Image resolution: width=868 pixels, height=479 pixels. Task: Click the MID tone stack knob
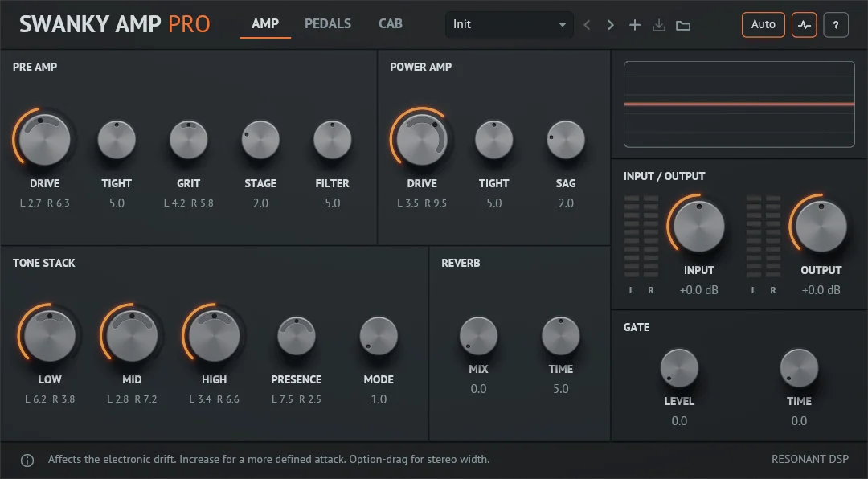(x=132, y=336)
